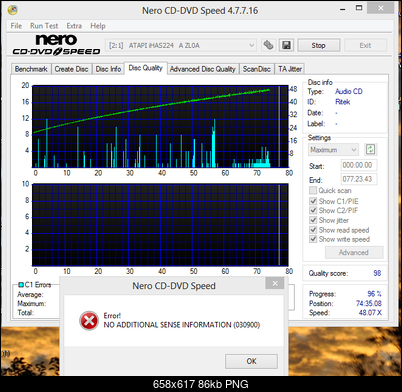The width and height of the screenshot is (402, 392).
Task: Switch to the Create Disc tab
Action: 71,69
